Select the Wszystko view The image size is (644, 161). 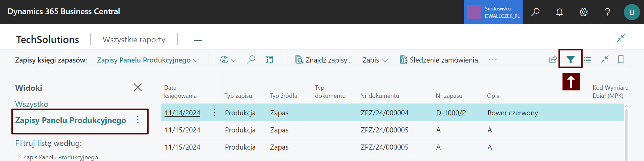coord(32,104)
